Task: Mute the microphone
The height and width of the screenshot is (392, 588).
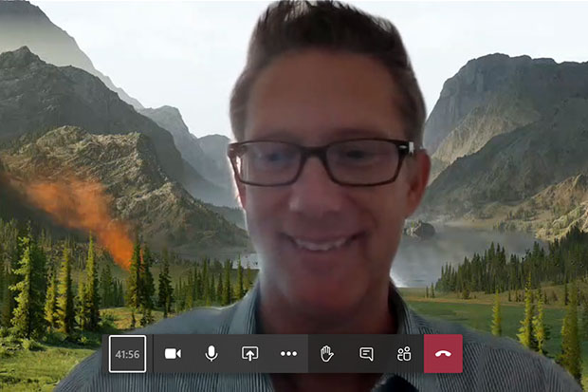Action: pyautogui.click(x=211, y=354)
